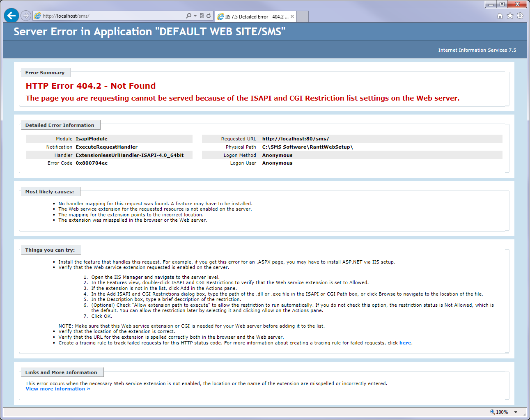Screen dimensions: 530x420
Task: Click the 100% zoom level text
Action: (x=502, y=412)
